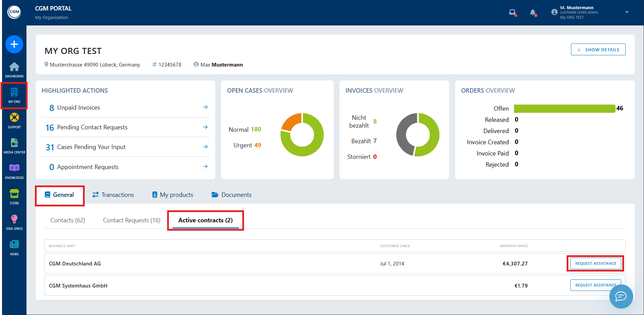Image resolution: width=644 pixels, height=315 pixels.
Task: Click the Cases Pending Your Input text
Action: coord(91,147)
